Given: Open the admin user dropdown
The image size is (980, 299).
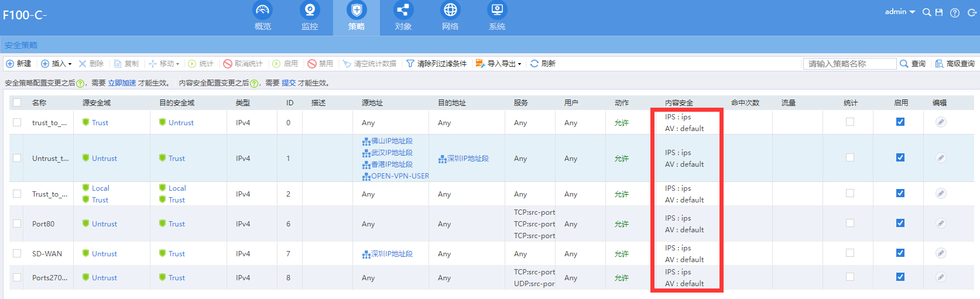Looking at the screenshot, I should click(900, 12).
